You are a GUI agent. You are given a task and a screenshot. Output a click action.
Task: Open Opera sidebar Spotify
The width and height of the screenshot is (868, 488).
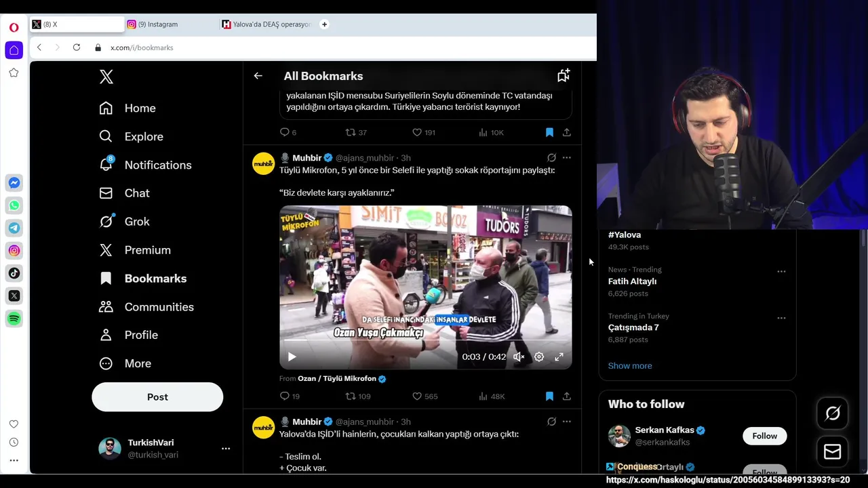(x=14, y=319)
